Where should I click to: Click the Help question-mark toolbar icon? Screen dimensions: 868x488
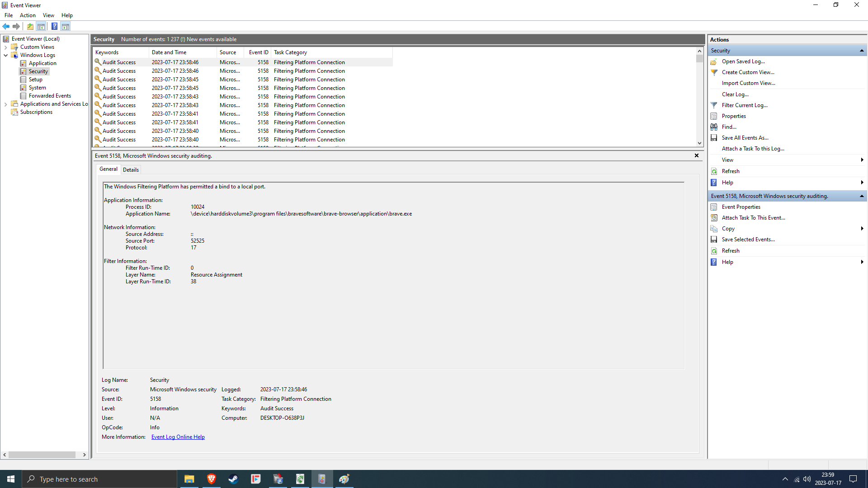tap(54, 26)
